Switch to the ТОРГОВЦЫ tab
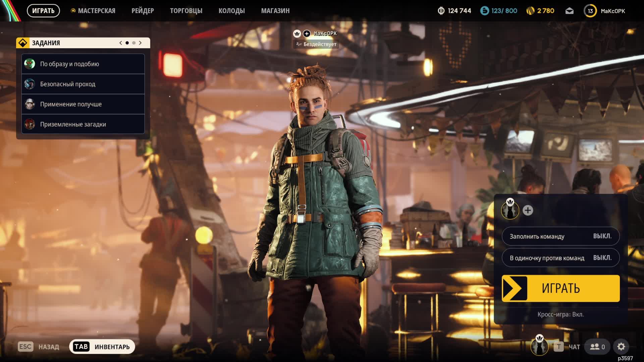644x362 pixels. click(186, 11)
